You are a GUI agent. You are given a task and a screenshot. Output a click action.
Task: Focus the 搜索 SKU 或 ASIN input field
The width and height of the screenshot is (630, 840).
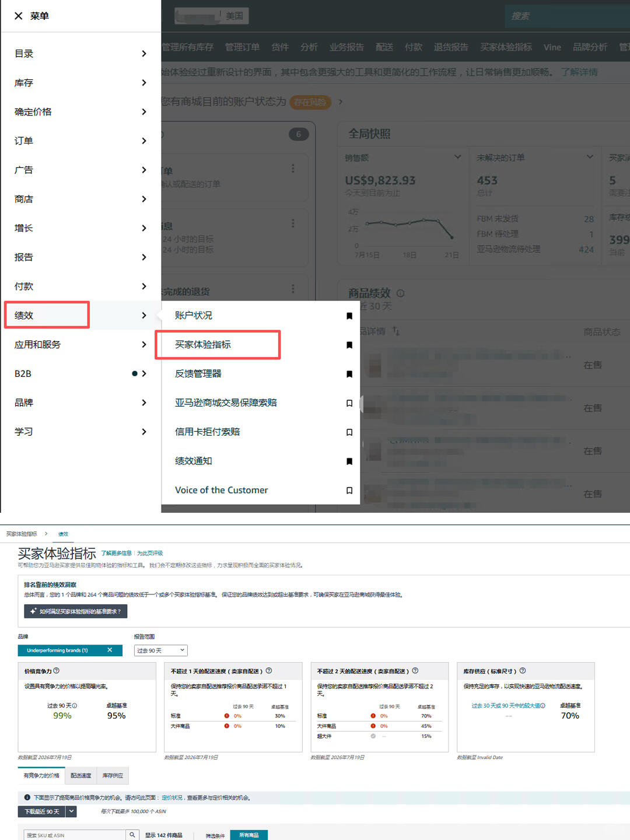(x=75, y=835)
